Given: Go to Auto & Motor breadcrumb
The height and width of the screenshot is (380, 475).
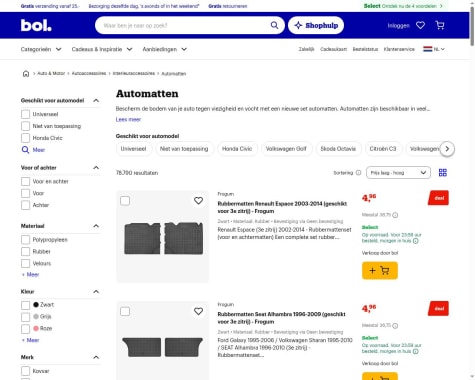Looking at the screenshot, I should pyautogui.click(x=51, y=73).
